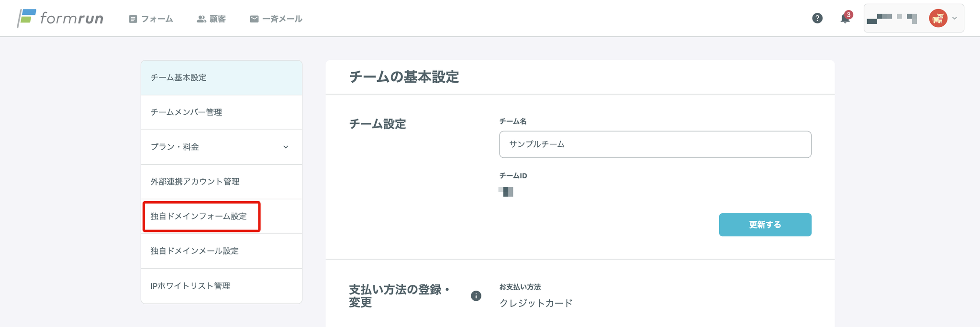Viewport: 980px width, 327px height.
Task: Open 独自ドメインメール設定
Action: pyautogui.click(x=222, y=251)
